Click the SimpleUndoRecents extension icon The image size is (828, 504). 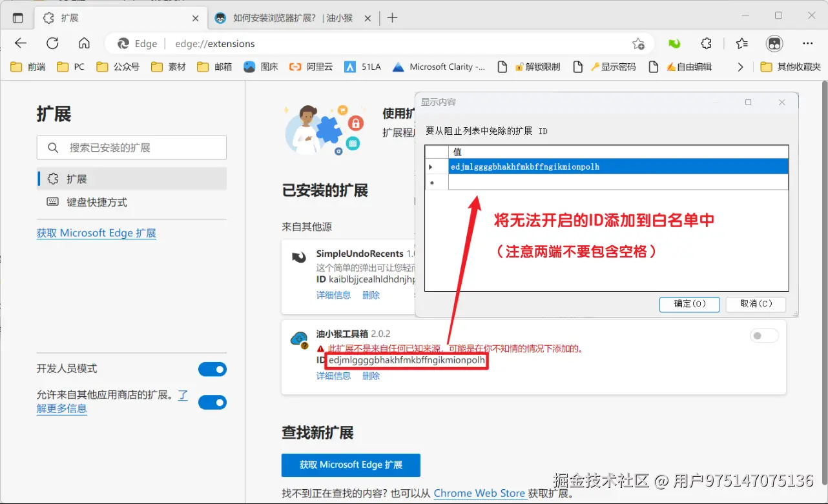tap(299, 257)
